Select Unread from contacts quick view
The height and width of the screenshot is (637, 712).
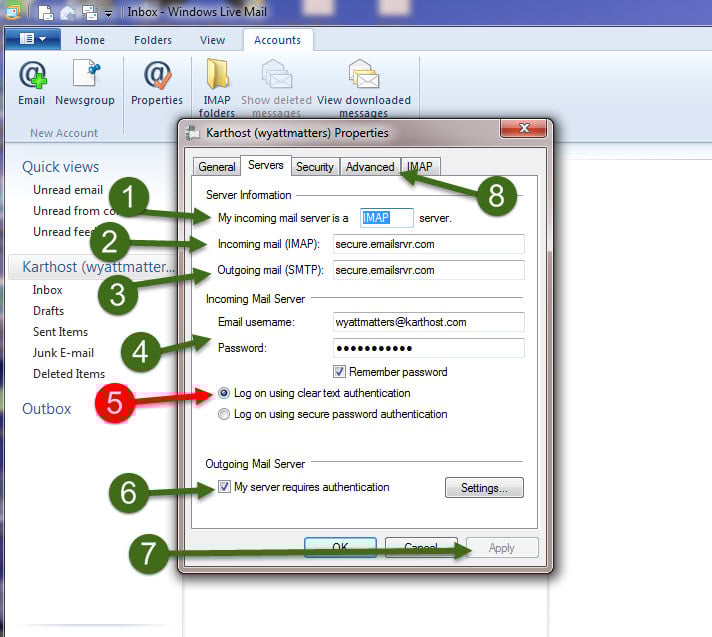point(75,211)
